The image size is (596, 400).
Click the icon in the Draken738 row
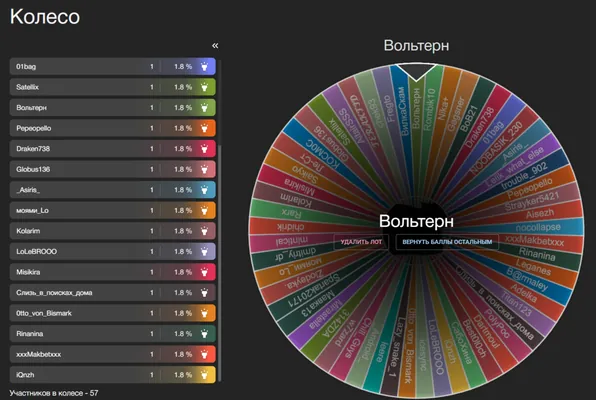click(x=204, y=149)
